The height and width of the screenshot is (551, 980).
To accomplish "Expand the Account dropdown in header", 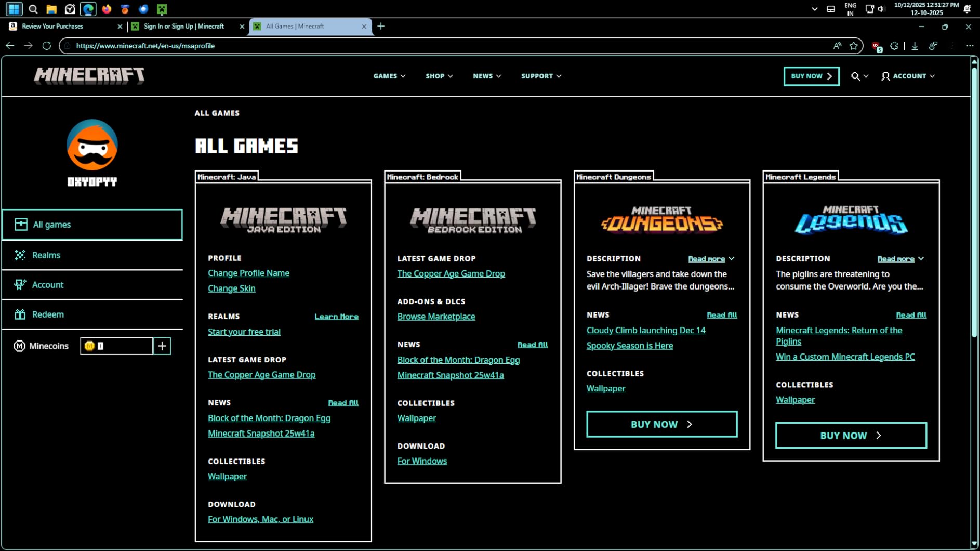I will pyautogui.click(x=908, y=76).
